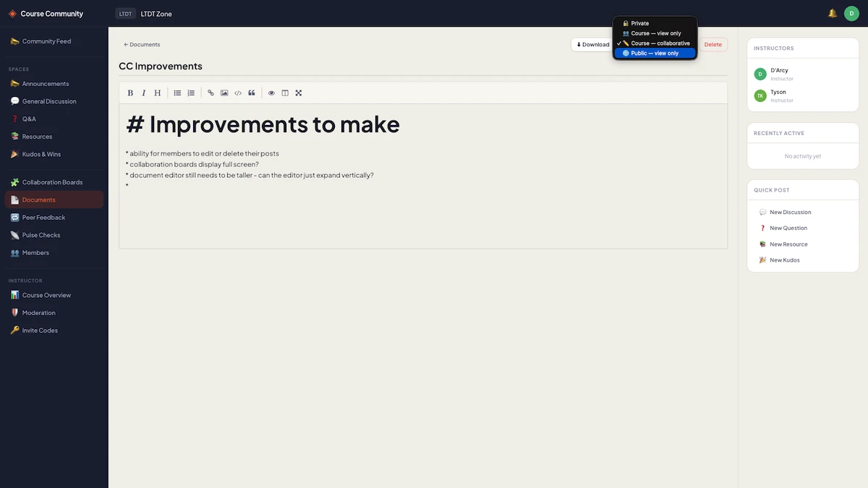Insert a numbered list

[x=191, y=93]
